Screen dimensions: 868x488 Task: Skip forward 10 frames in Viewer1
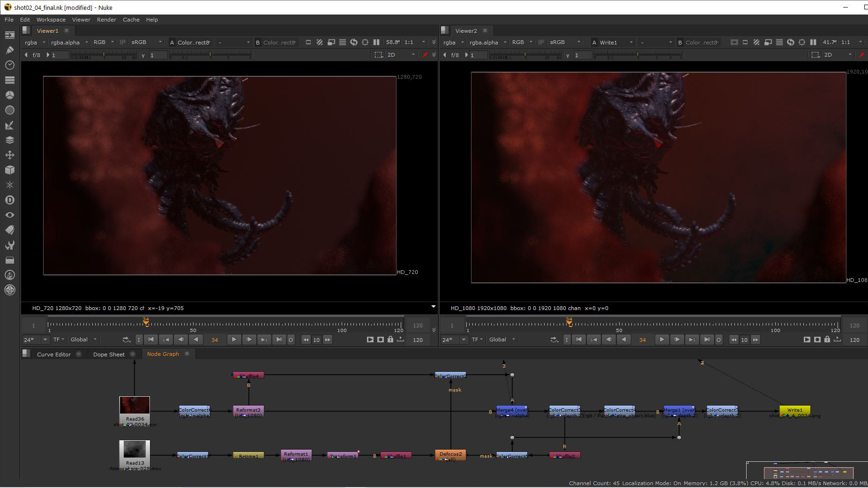click(328, 340)
